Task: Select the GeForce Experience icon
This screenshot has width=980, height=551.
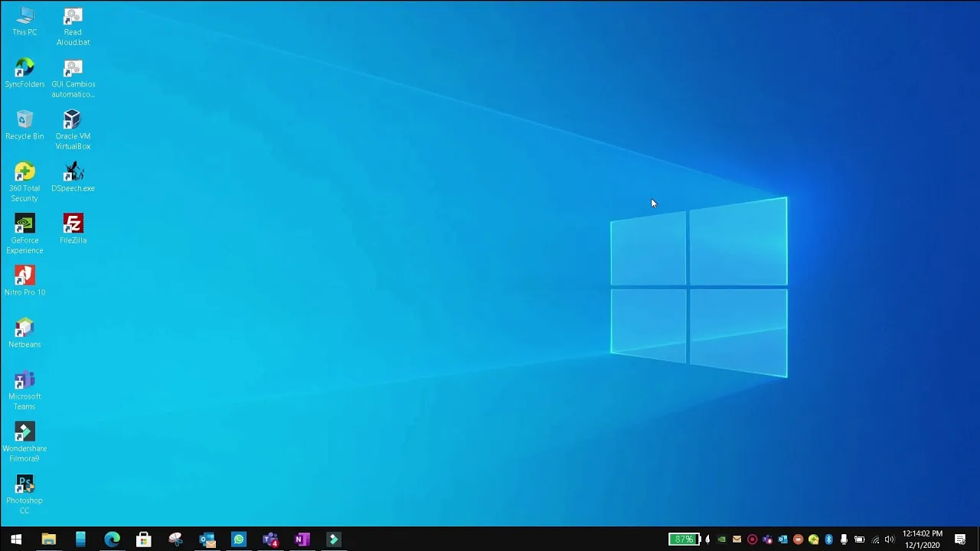Action: click(24, 235)
